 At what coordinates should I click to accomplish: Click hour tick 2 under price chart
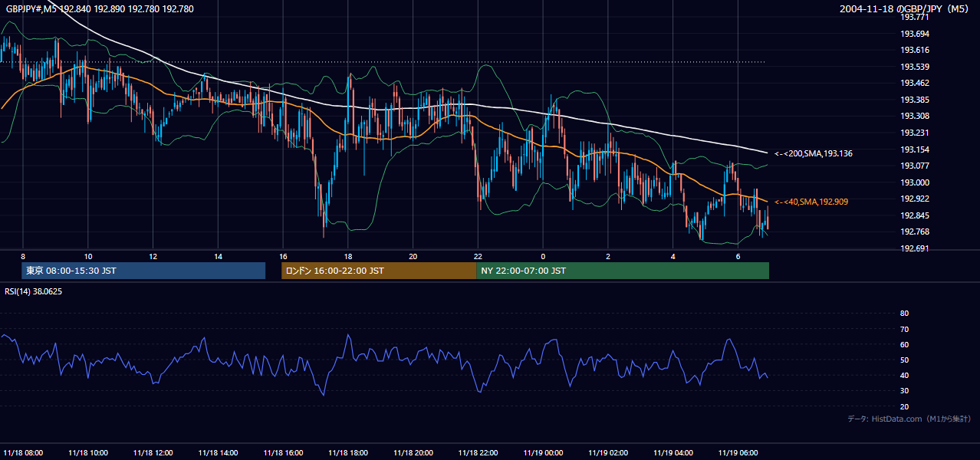tap(608, 256)
